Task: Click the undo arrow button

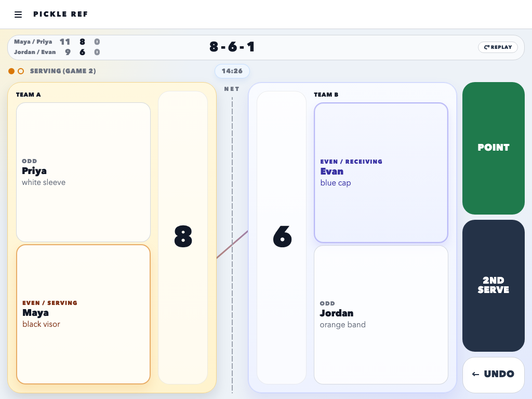Action: 493,375
